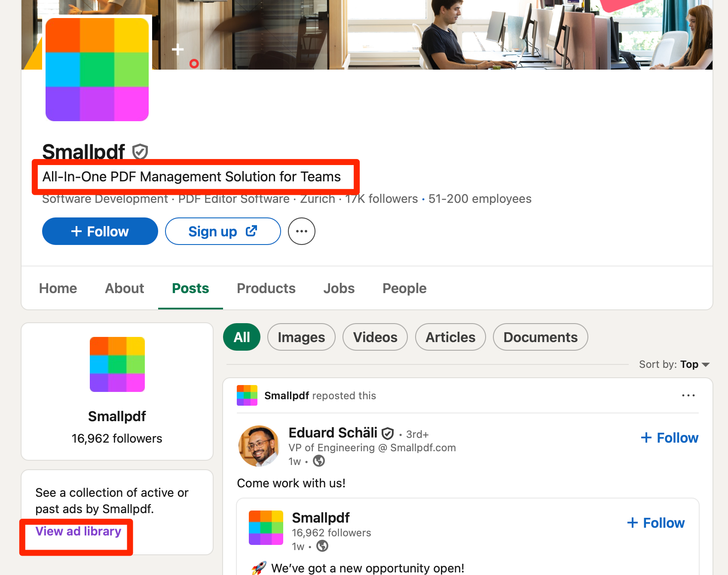This screenshot has width=728, height=575.
Task: Open the Products tab
Action: click(x=266, y=288)
